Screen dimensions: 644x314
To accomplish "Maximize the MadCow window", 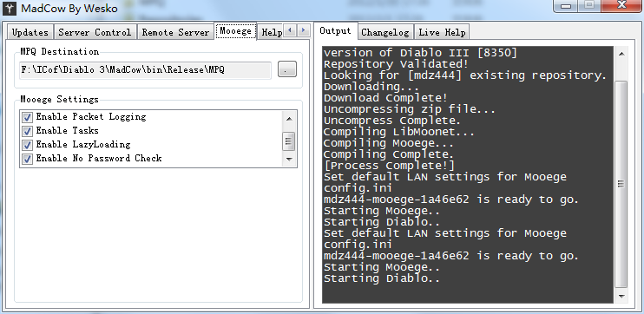I will 590,5.
